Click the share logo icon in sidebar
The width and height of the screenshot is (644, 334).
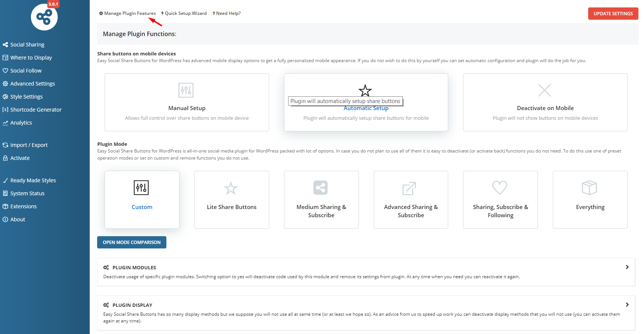[x=44, y=17]
